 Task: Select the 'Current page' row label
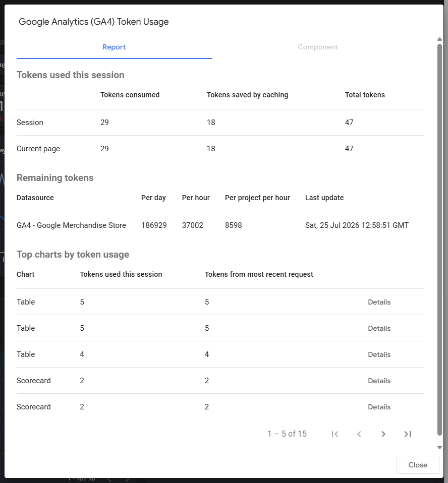pos(38,148)
